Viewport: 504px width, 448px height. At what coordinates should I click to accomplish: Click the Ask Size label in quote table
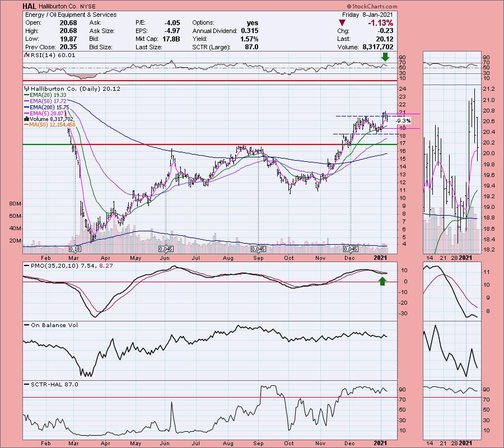point(102,31)
